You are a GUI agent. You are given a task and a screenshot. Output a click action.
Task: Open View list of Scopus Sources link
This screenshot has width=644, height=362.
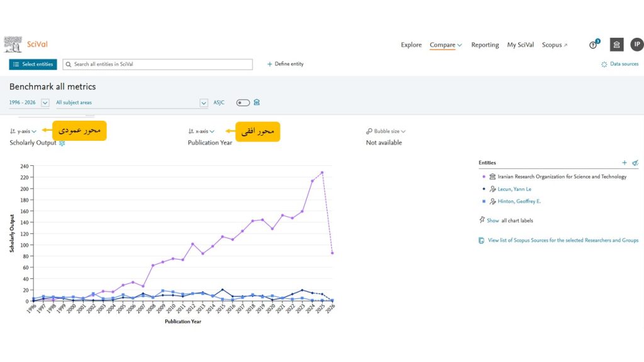point(563,241)
